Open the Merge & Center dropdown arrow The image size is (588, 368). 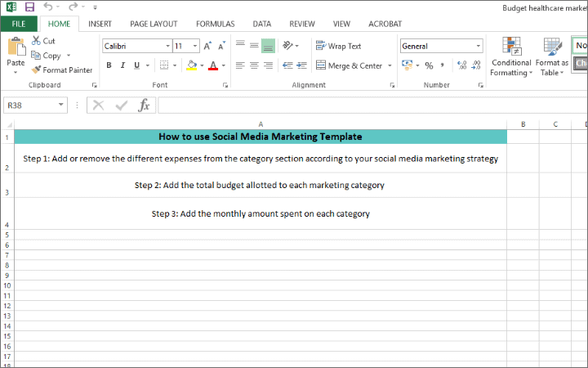(x=390, y=65)
